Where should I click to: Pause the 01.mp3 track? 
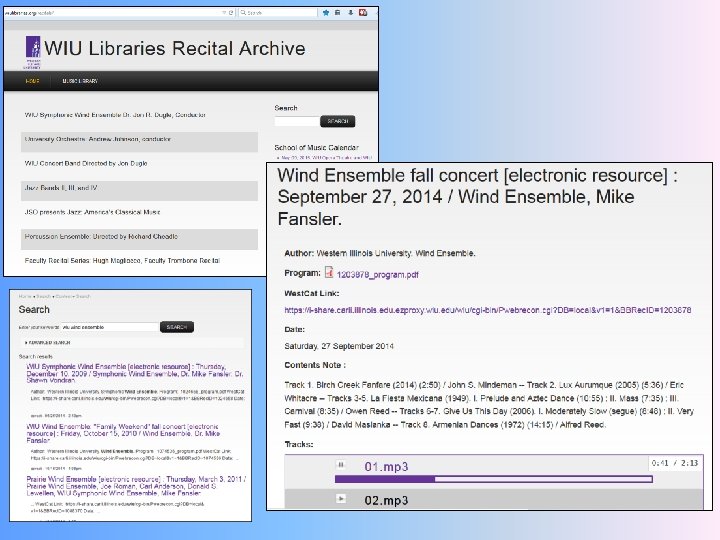pyautogui.click(x=341, y=465)
